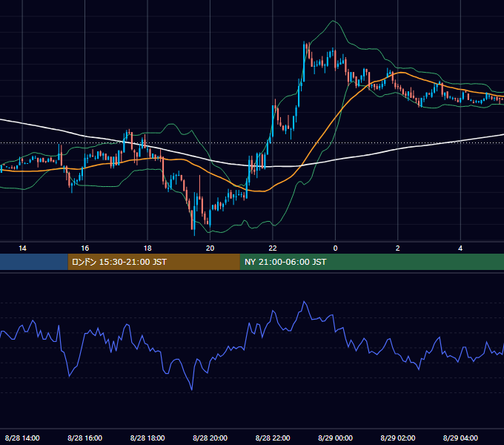This screenshot has height=445, width=504.
Task: Click the oscillator's highest peak near 23:00
Action: [304, 302]
